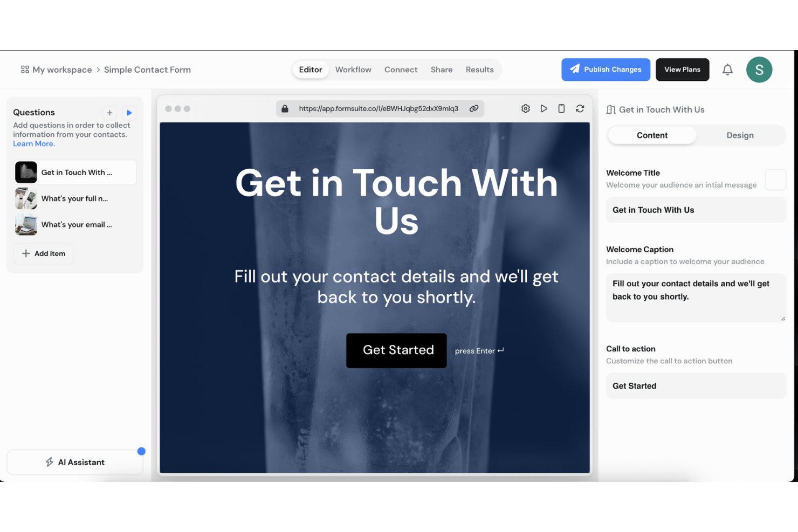Image resolution: width=798 pixels, height=532 pixels.
Task: Click thumbnail of email question
Action: click(x=26, y=224)
